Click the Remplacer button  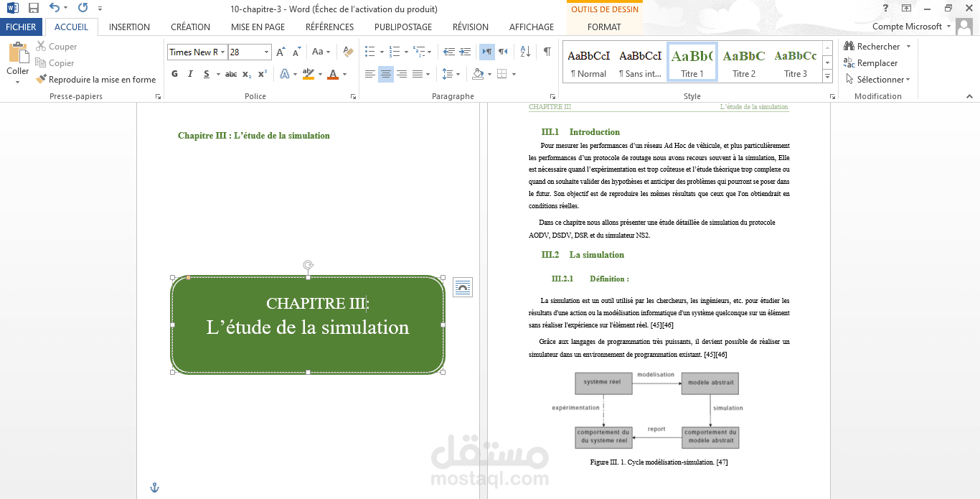tap(870, 63)
